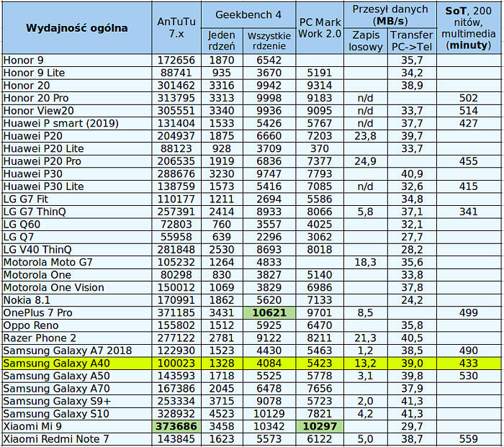The width and height of the screenshot is (504, 447).
Task: Click the highlighted 373686 AnTuTu score
Action: coord(176,427)
